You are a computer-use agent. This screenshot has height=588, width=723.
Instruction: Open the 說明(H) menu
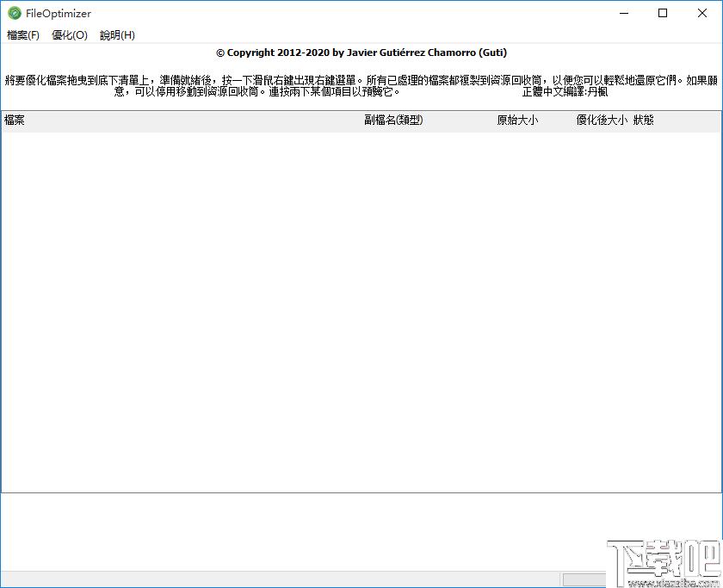[117, 35]
